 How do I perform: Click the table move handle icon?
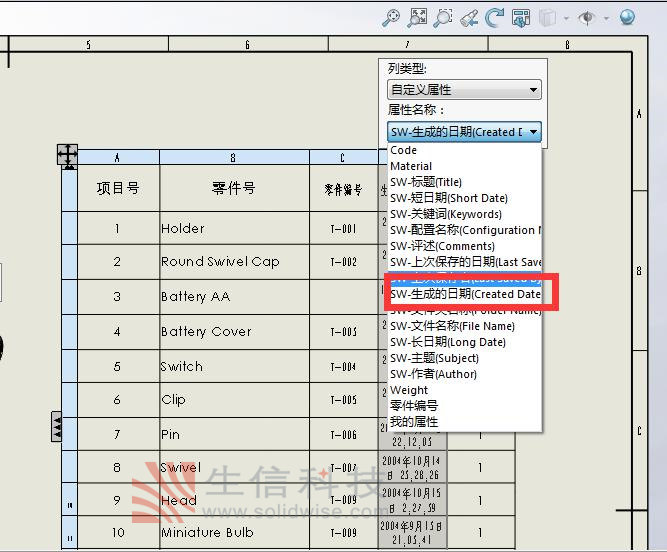coord(67,155)
